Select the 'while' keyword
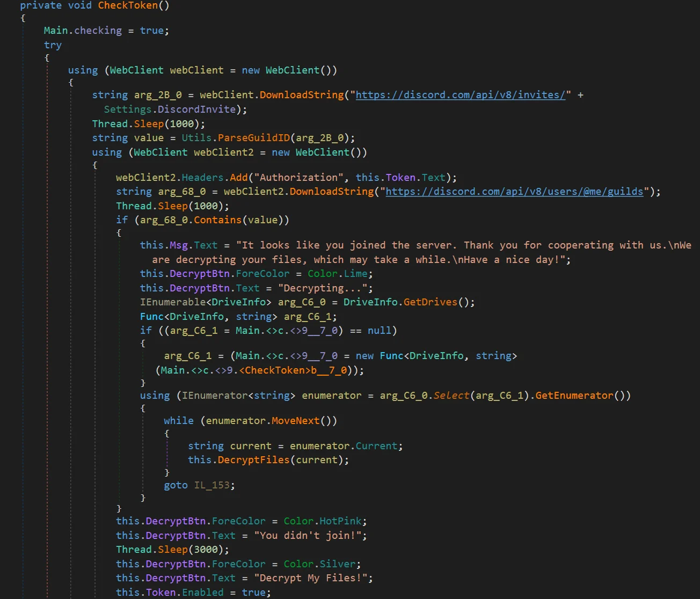The image size is (700, 599). pyautogui.click(x=179, y=421)
